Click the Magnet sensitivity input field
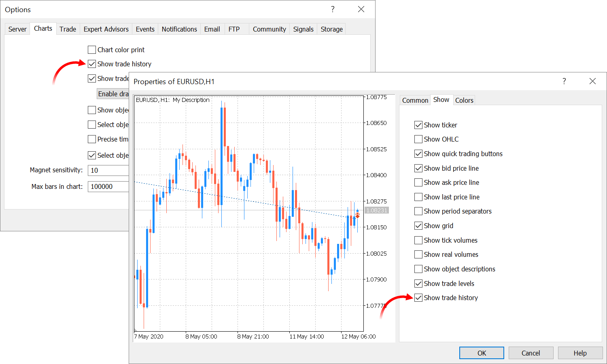607x364 pixels. (x=108, y=170)
